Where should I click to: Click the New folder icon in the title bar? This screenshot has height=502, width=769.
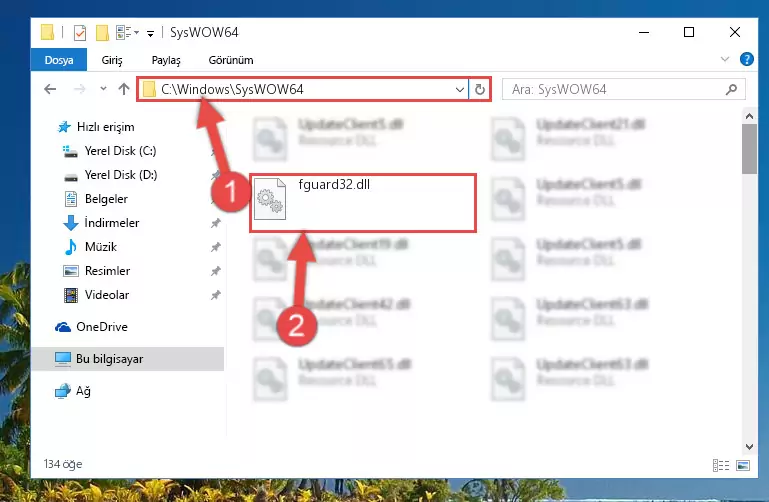point(102,33)
